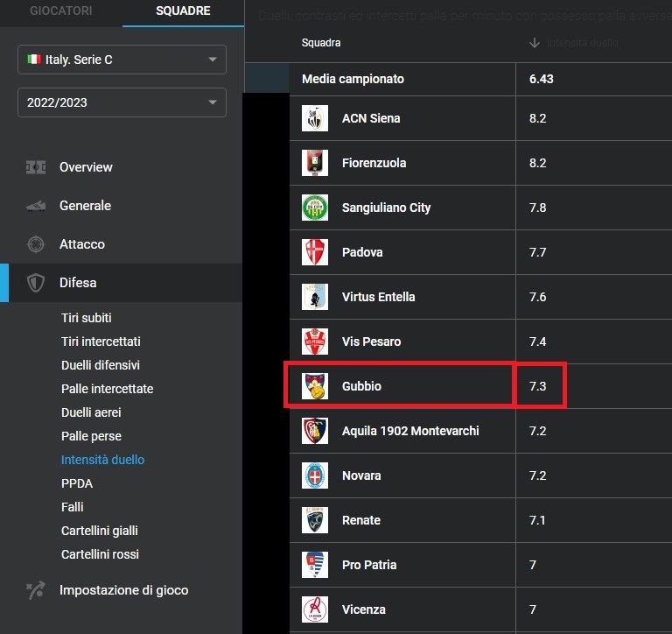
Task: Click the season dropdown arrow
Action: click(213, 102)
